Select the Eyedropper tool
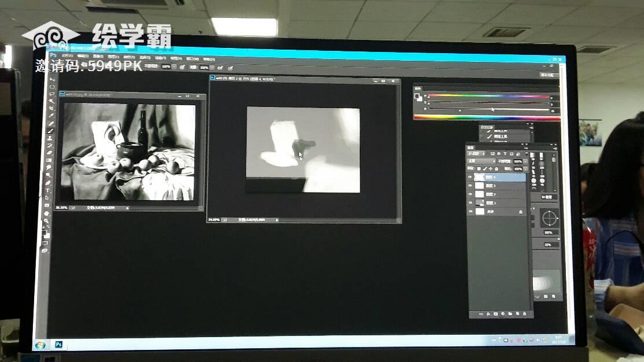Viewport: 644px width, 362px height. click(x=51, y=115)
